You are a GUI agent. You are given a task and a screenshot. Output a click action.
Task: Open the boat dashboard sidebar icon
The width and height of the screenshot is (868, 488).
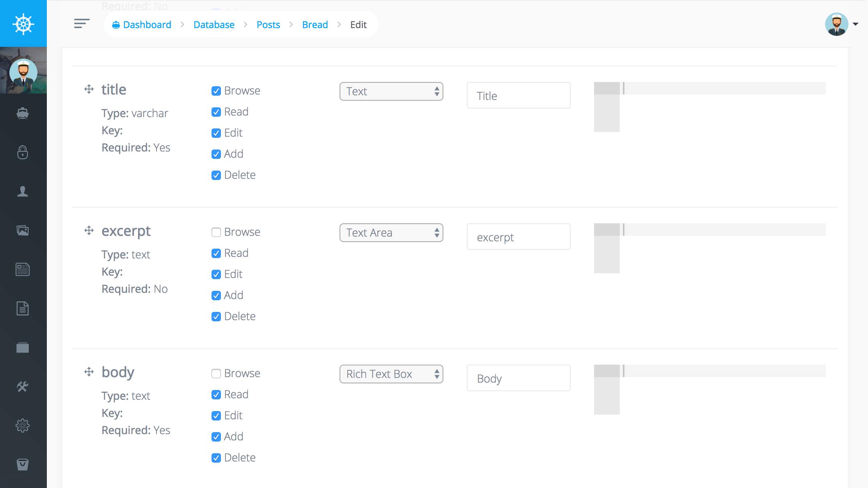(23, 113)
